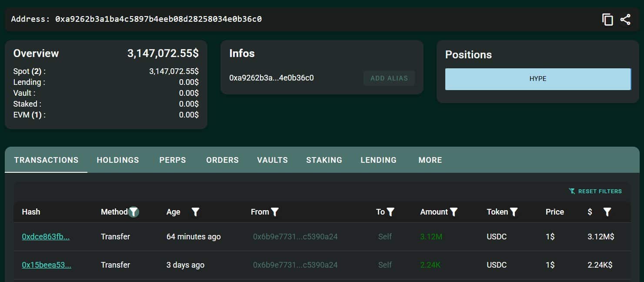Click the 3 days ago age cell
The image size is (644, 282).
(x=185, y=265)
